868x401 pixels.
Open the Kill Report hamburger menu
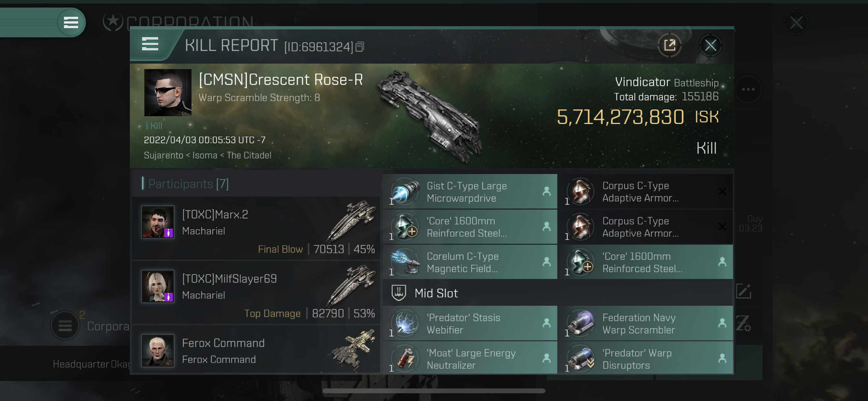(x=150, y=44)
